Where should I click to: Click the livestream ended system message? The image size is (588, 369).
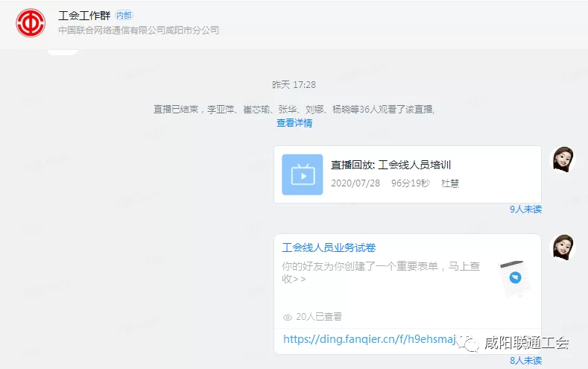294,109
